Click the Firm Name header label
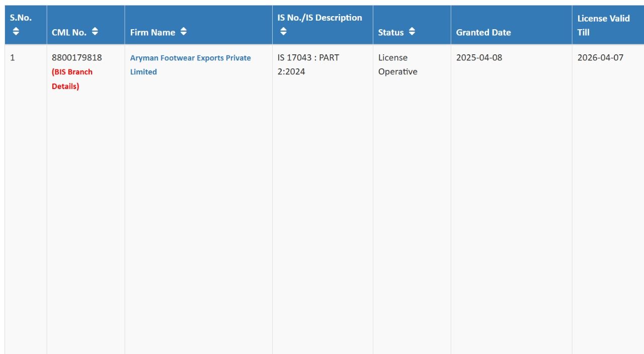 tap(152, 32)
